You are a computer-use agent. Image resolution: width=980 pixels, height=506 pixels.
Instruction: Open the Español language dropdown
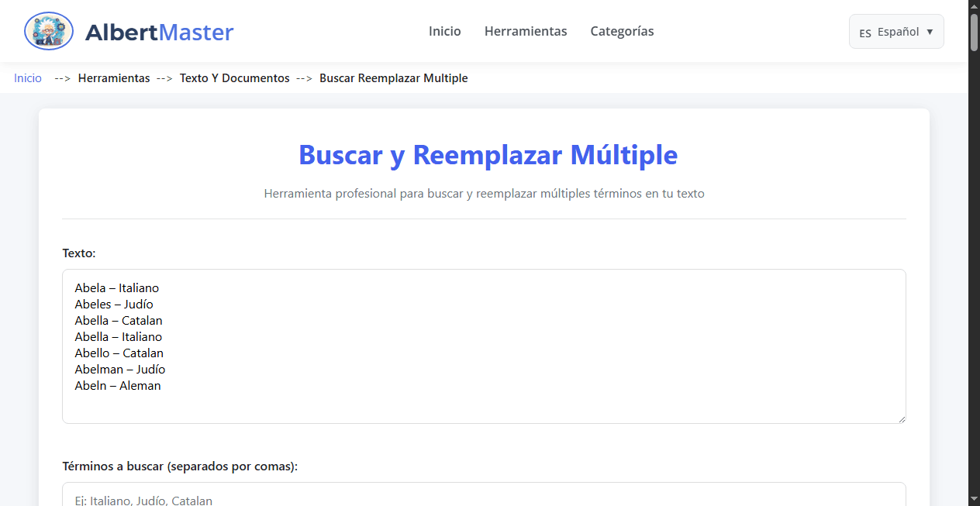click(896, 32)
